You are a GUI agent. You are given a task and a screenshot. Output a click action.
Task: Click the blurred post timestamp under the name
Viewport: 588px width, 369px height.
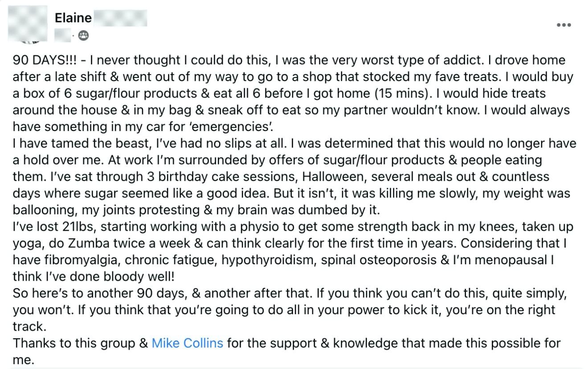point(63,35)
